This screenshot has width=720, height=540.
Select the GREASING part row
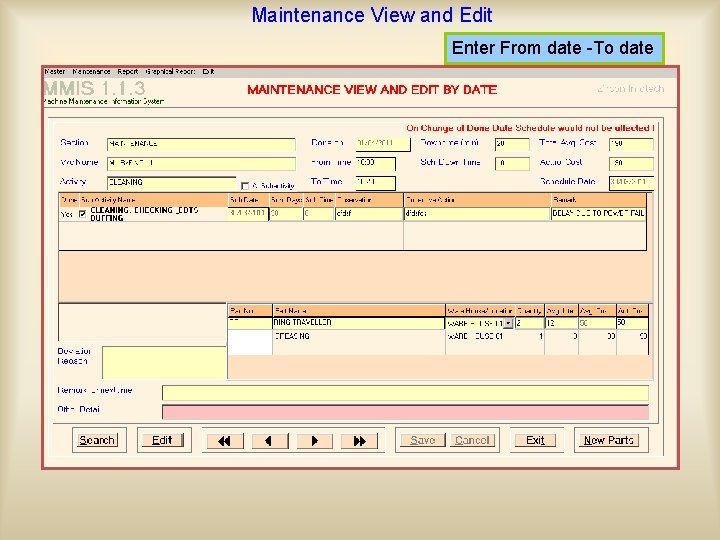[x=438, y=337]
